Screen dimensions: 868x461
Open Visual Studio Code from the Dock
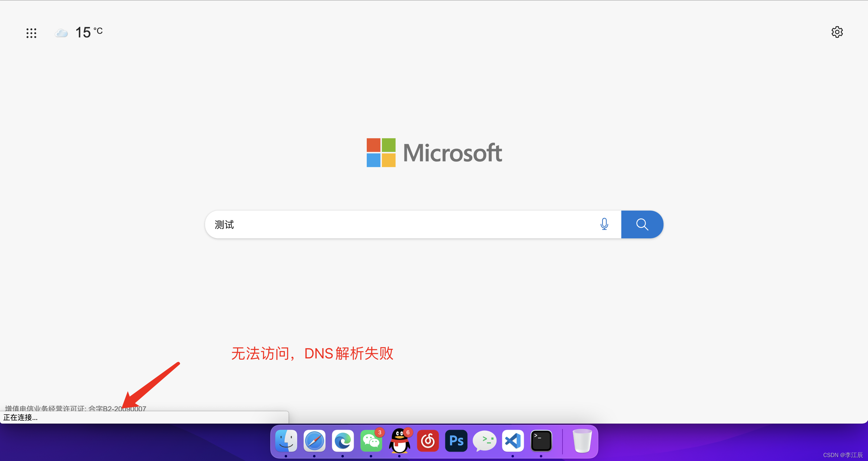pyautogui.click(x=513, y=441)
